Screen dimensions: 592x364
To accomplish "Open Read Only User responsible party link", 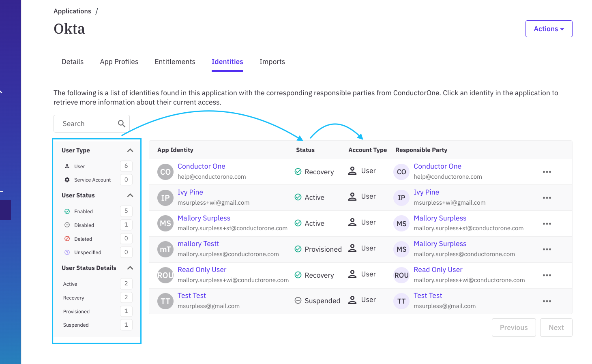I will [438, 270].
